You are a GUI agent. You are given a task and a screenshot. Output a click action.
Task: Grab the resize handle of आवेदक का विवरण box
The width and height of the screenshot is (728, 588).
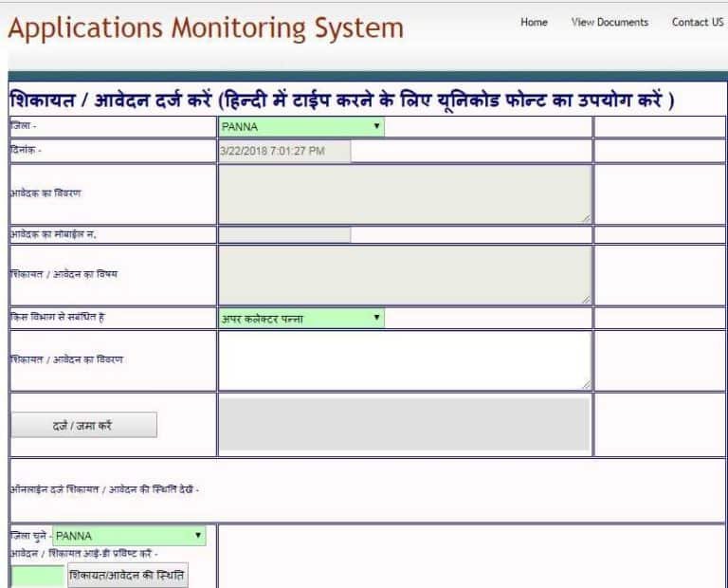tap(586, 218)
